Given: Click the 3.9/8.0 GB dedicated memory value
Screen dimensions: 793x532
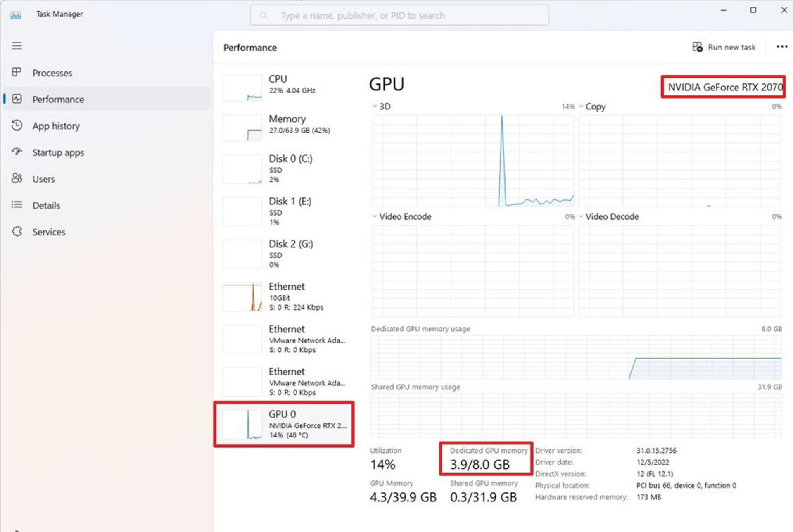Looking at the screenshot, I should tap(480, 464).
